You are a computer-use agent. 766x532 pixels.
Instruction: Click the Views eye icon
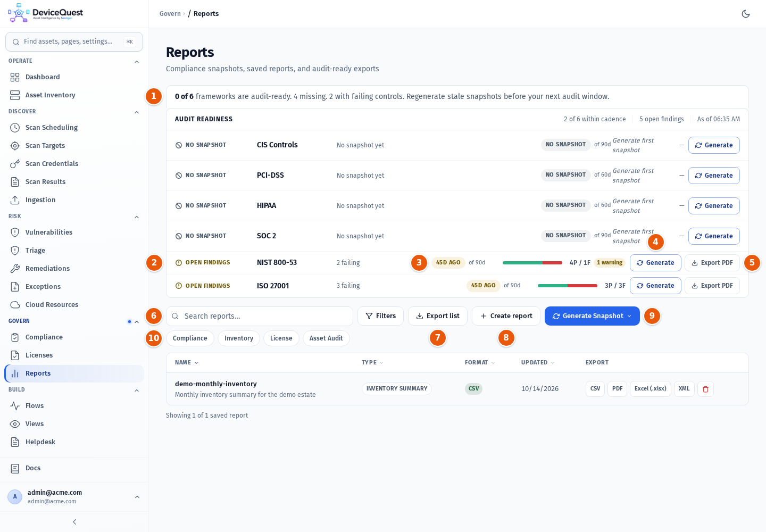pos(15,424)
